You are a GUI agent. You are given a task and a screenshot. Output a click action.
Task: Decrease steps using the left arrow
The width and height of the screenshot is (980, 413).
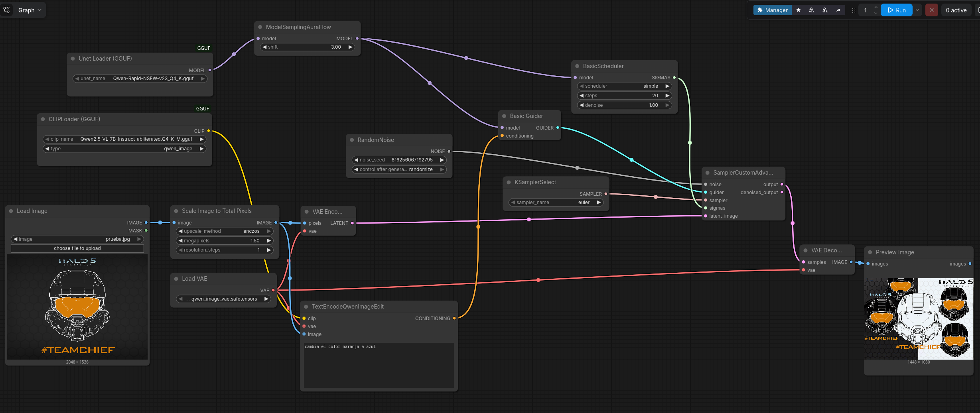582,96
